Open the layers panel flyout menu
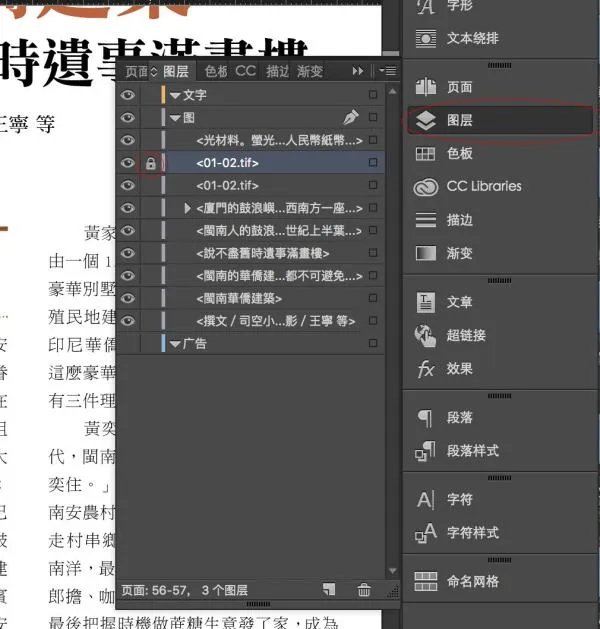Image resolution: width=600 pixels, height=629 pixels. click(x=388, y=71)
